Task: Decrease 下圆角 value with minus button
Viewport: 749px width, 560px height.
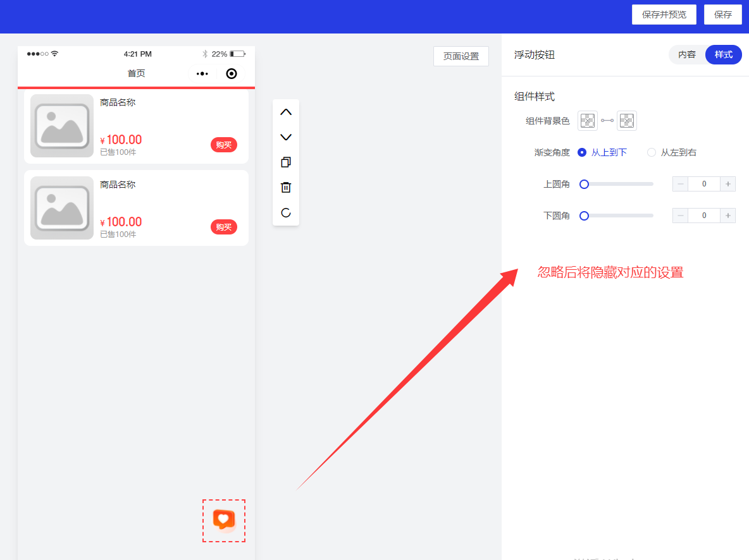Action: coord(680,216)
